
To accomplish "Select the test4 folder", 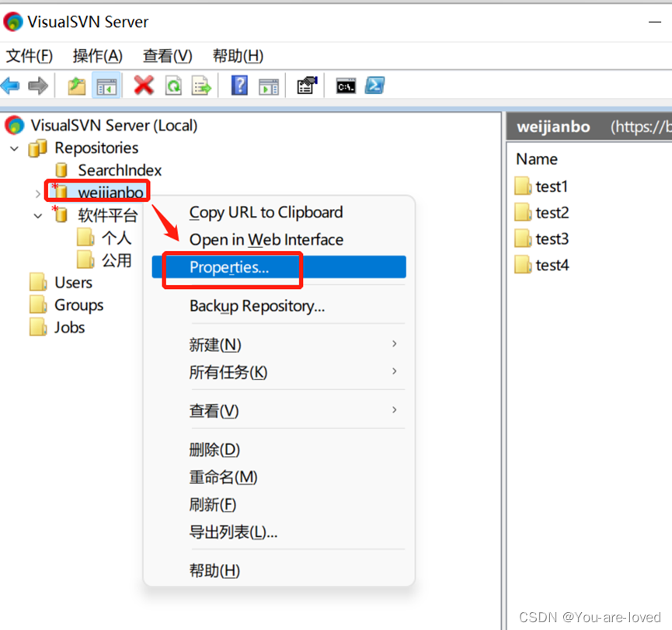I will 552,265.
